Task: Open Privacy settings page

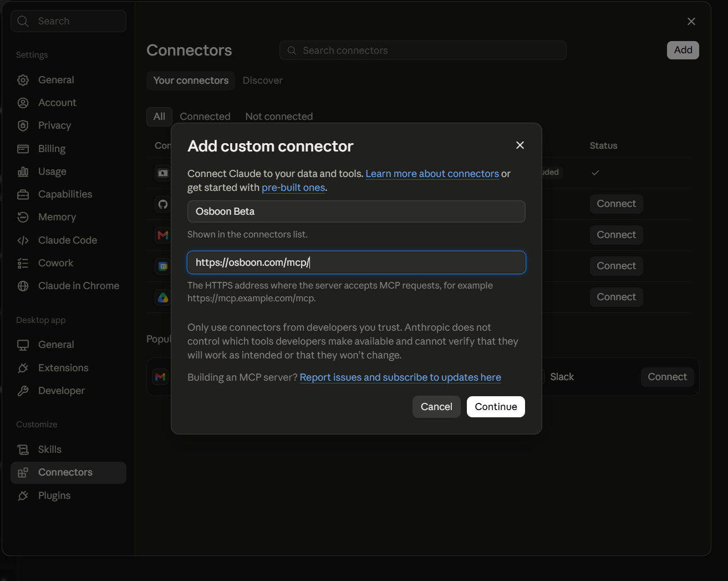Action: (68, 125)
